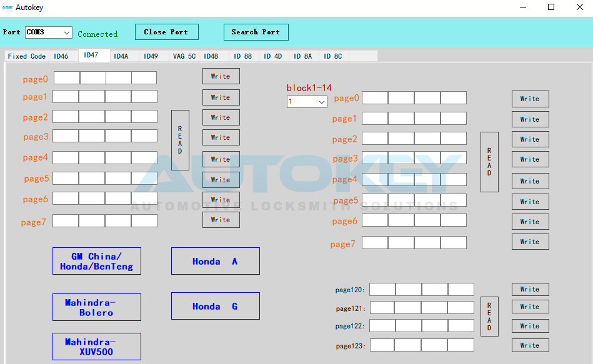The width and height of the screenshot is (593, 364).
Task: Click Write for left page6 row
Action: tap(221, 200)
